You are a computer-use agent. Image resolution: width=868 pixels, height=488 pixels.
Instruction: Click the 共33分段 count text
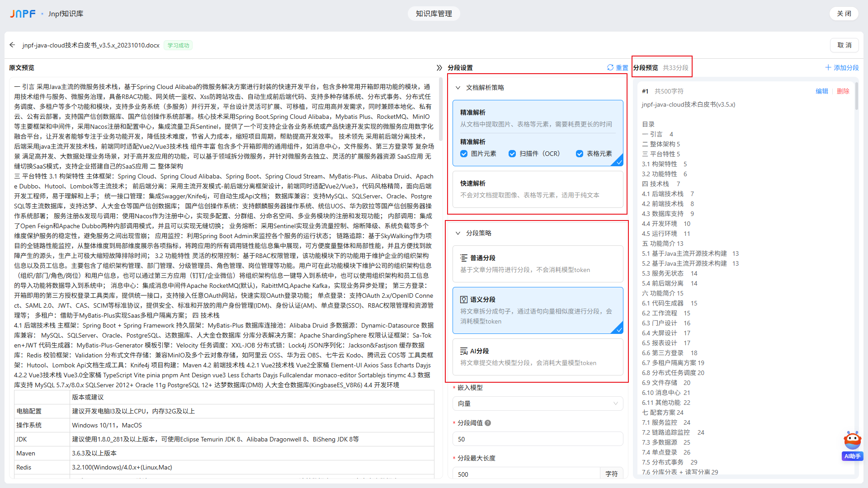tap(675, 68)
